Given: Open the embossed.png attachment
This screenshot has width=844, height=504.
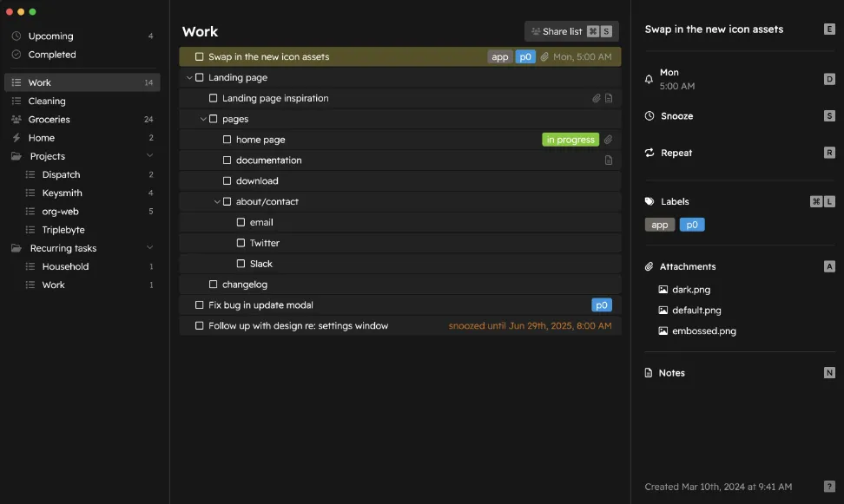Looking at the screenshot, I should [x=703, y=331].
